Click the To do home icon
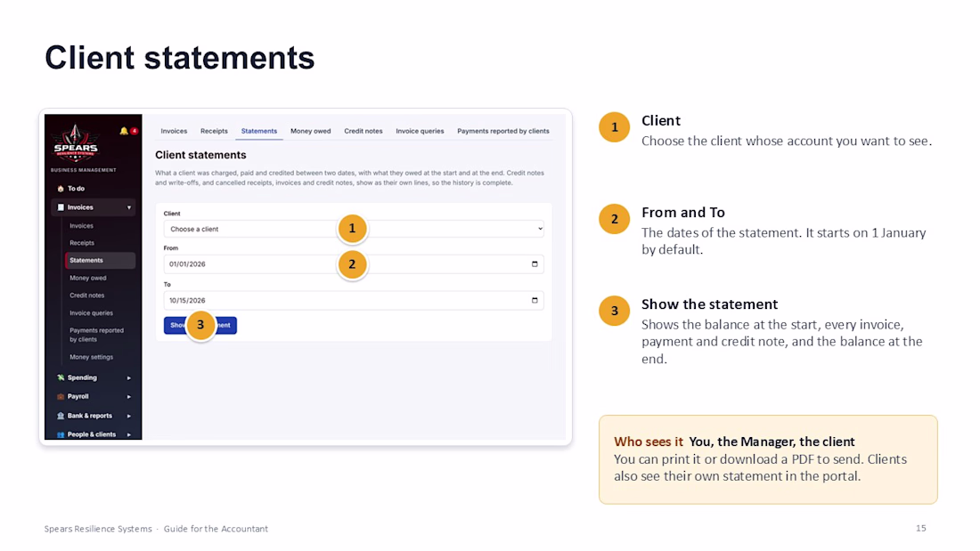This screenshot has width=980, height=551. click(x=61, y=188)
